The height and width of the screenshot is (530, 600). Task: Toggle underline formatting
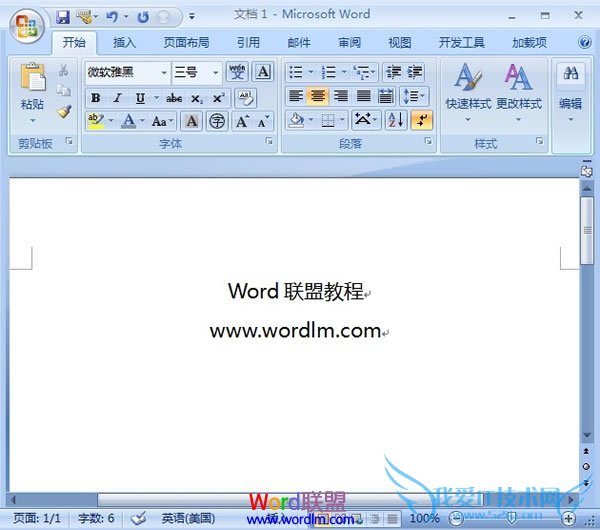click(x=140, y=98)
